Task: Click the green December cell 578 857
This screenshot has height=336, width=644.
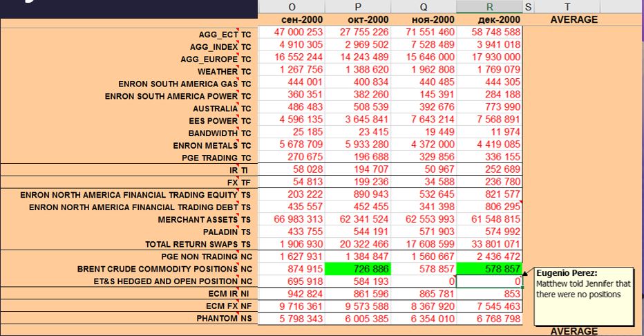Action: click(490, 269)
